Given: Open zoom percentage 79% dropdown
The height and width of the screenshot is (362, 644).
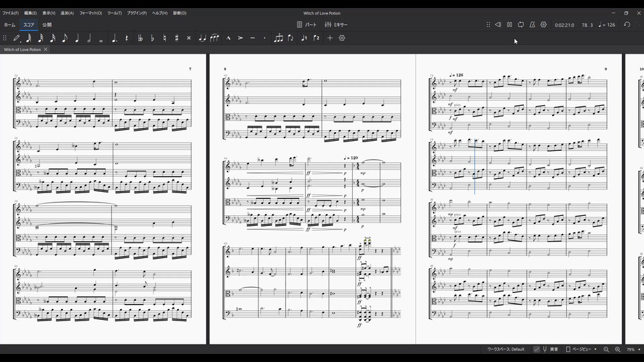Looking at the screenshot, I should (x=633, y=349).
